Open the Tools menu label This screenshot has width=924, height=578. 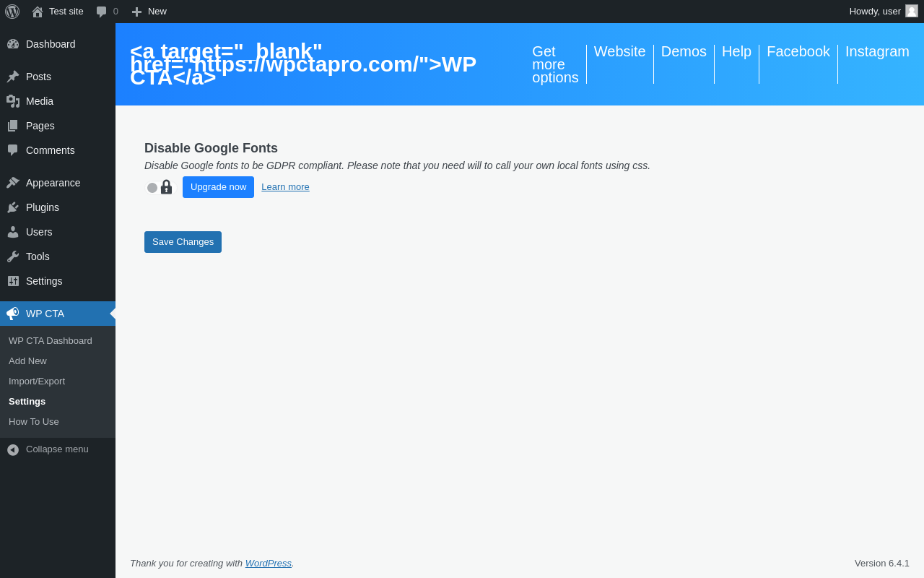(x=38, y=256)
